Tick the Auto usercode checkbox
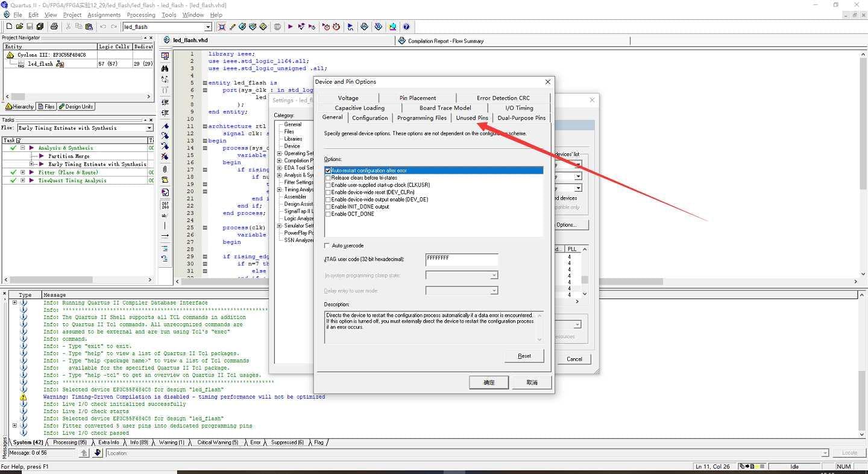The image size is (868, 474). [327, 245]
